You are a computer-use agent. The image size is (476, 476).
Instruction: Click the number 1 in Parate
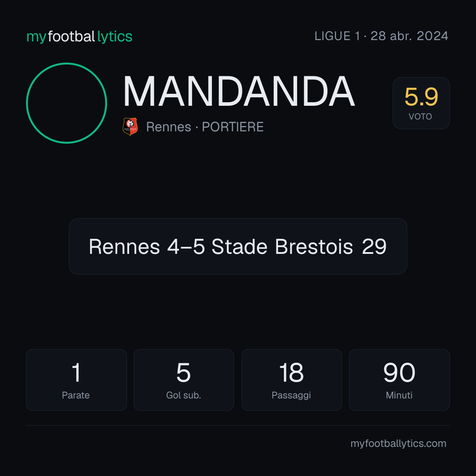click(76, 372)
